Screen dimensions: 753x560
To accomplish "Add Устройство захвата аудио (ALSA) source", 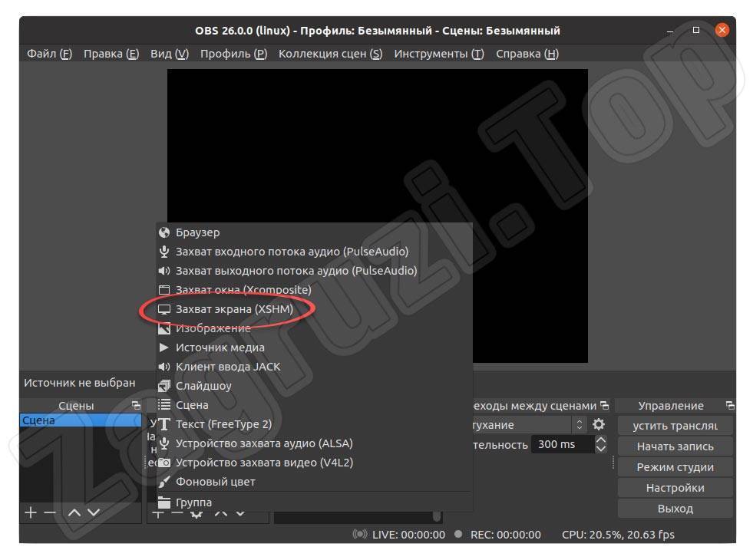I will click(x=314, y=443).
